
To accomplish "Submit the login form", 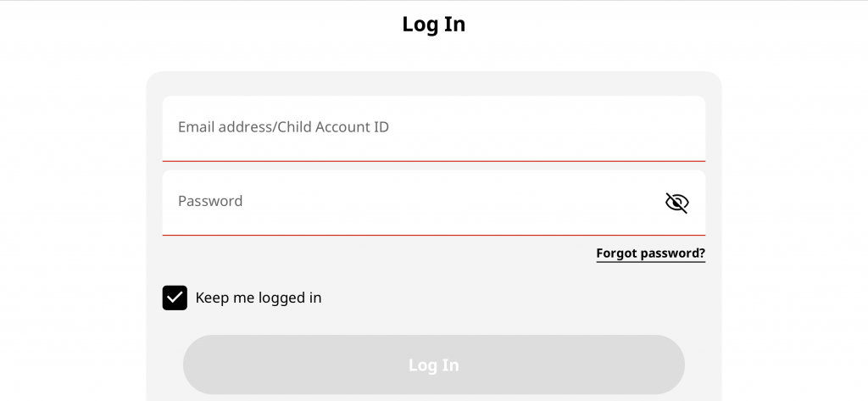I will click(433, 365).
